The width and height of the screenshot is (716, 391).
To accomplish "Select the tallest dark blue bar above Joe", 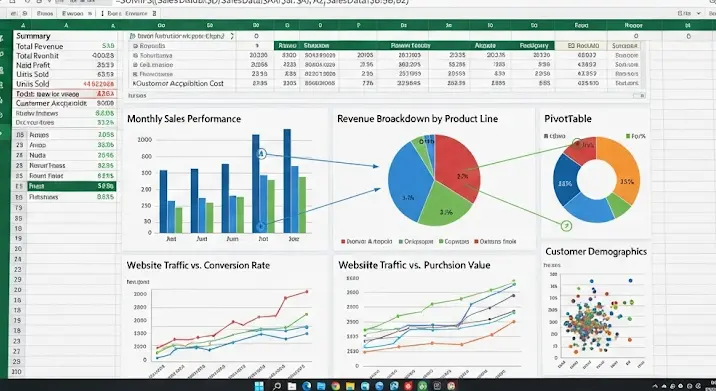I will (x=287, y=181).
